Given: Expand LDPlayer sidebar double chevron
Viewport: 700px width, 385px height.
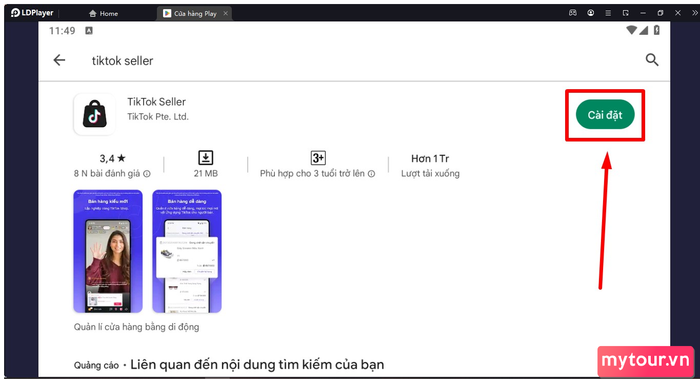Looking at the screenshot, I should [x=695, y=13].
